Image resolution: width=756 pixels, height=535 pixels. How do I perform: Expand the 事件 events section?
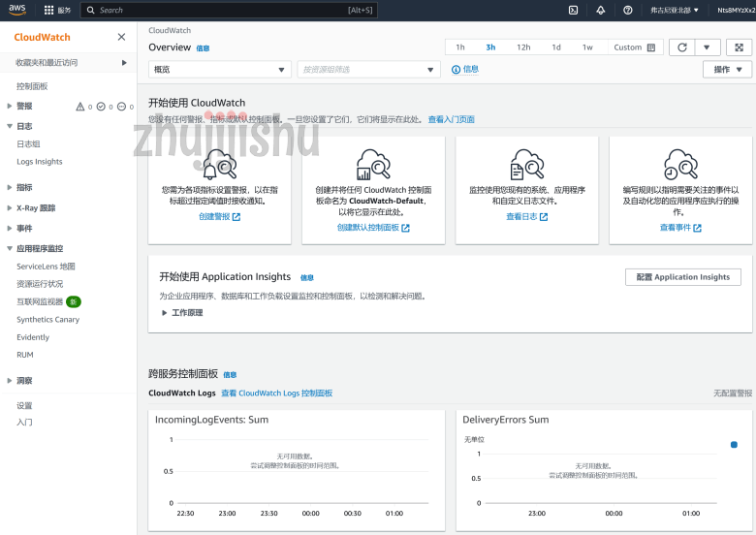coord(9,229)
